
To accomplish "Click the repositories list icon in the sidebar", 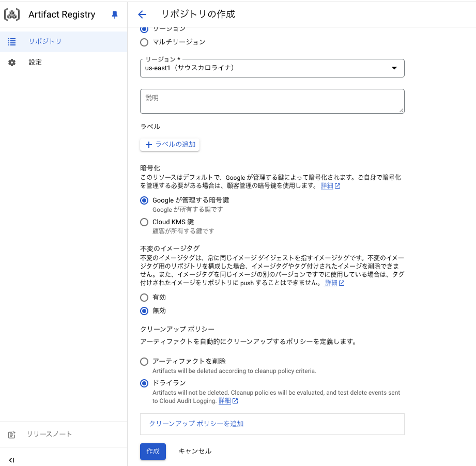I will coord(12,42).
